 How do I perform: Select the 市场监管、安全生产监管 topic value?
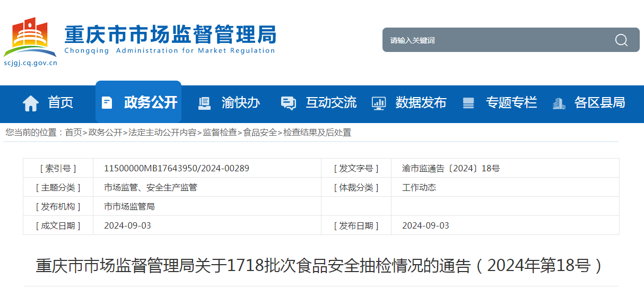(x=151, y=187)
